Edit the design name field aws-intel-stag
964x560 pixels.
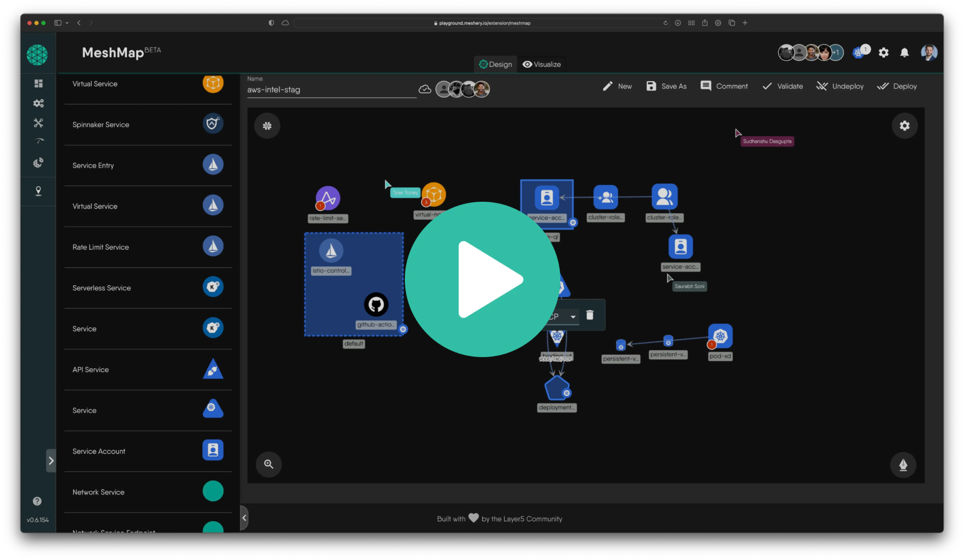click(x=331, y=90)
